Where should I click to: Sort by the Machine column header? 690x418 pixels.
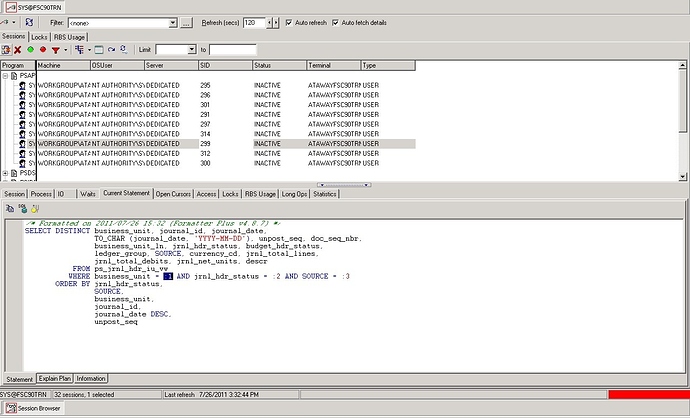[x=63, y=66]
